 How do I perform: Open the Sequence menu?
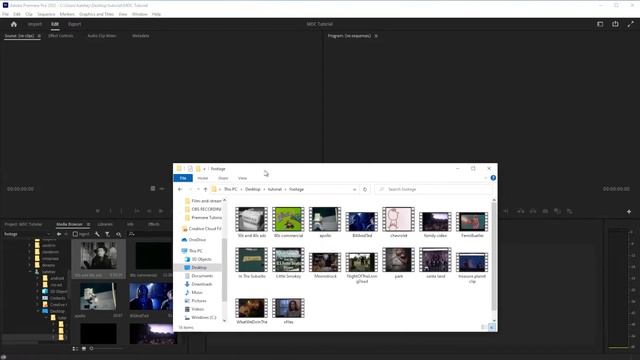click(x=46, y=14)
